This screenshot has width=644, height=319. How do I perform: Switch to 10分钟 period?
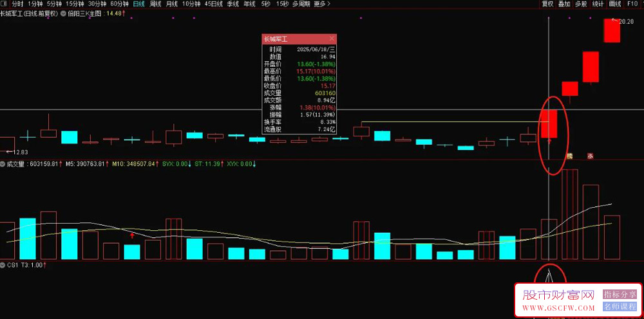point(191,4)
